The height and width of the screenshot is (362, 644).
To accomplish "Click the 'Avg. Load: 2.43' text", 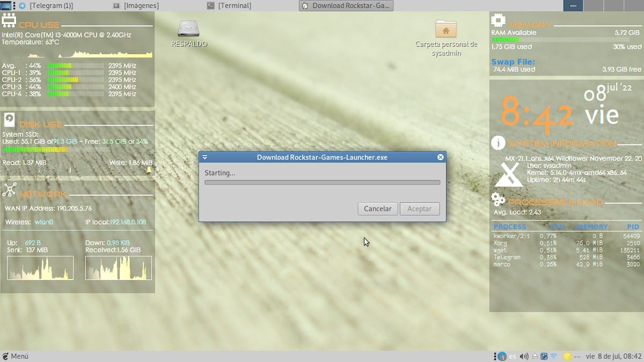I will click(x=517, y=212).
